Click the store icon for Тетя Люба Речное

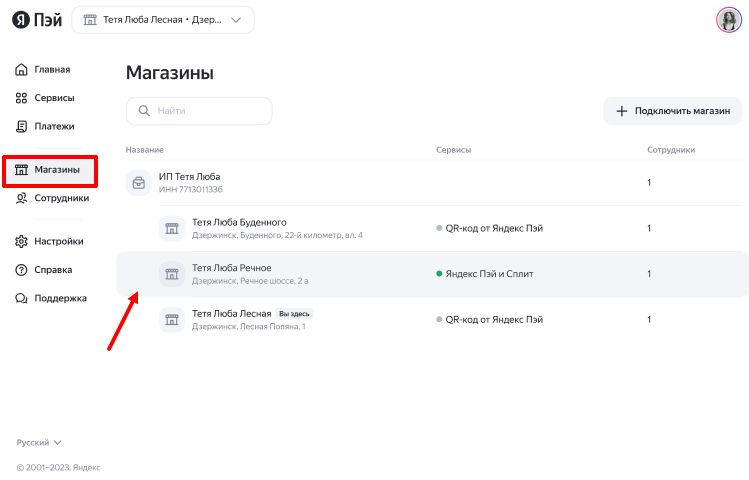click(171, 274)
